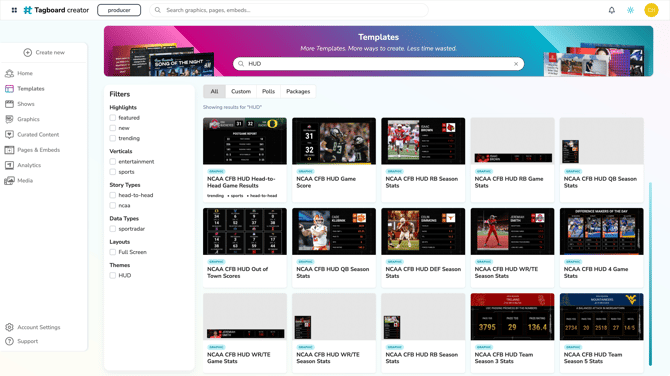Click the producer role button
Image resolution: width=670 pixels, height=376 pixels.
119,10
